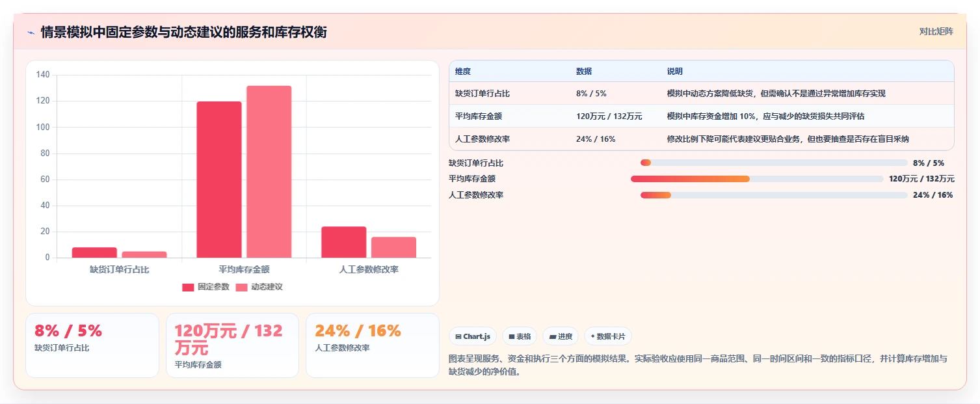This screenshot has width=980, height=404.
Task: Open the 120万元 / 132万元 data card
Action: pos(232,345)
